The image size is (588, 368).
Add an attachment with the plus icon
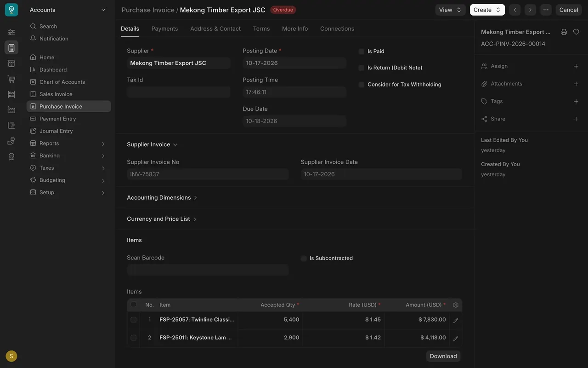[576, 84]
